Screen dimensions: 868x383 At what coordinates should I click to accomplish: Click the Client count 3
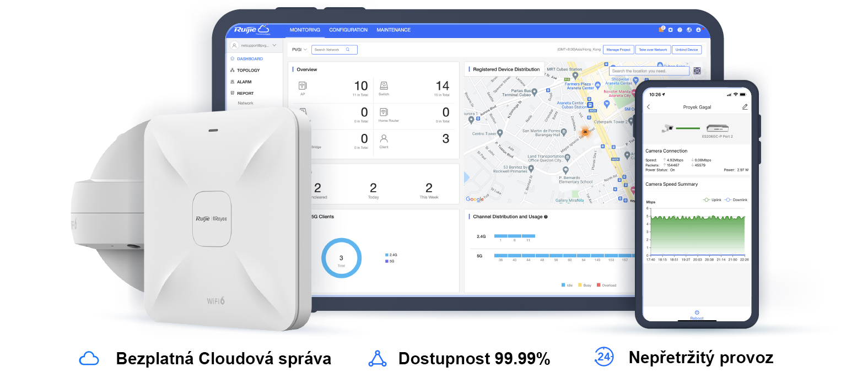tap(446, 139)
